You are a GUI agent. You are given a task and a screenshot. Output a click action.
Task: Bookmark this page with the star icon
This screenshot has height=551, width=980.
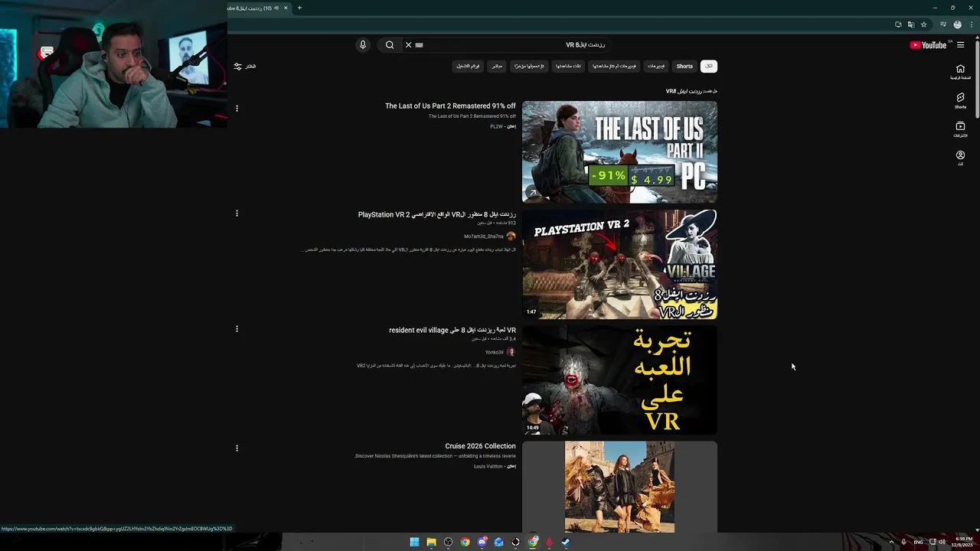[923, 24]
